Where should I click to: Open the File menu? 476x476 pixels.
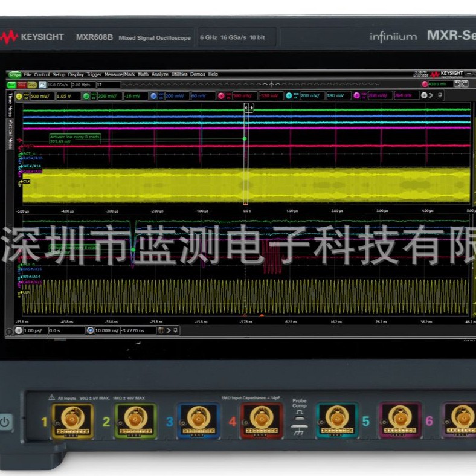point(28,74)
